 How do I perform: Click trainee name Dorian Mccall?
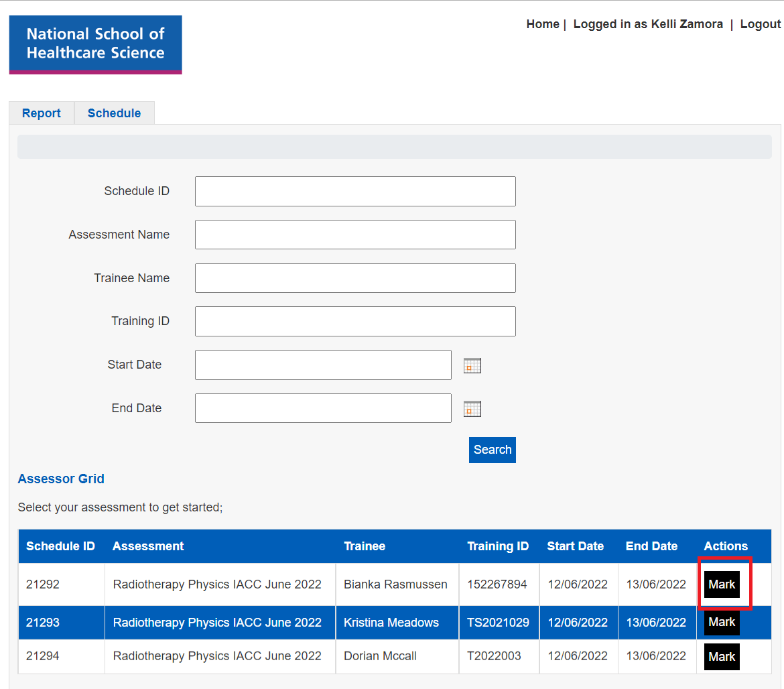pyautogui.click(x=380, y=656)
